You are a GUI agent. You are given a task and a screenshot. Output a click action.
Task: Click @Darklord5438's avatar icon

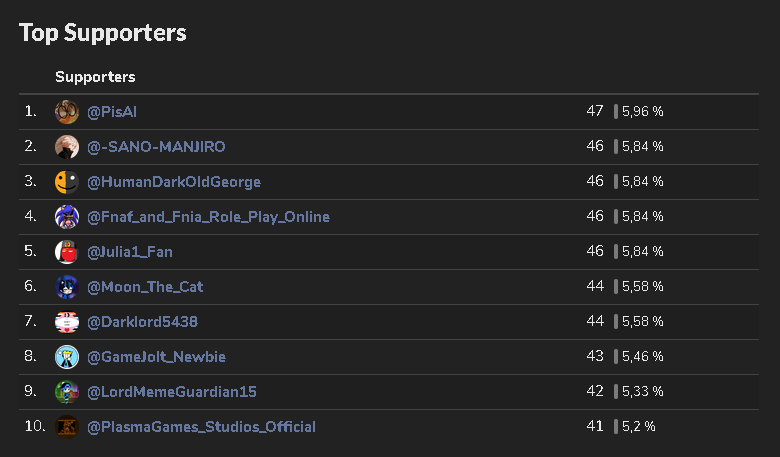(67, 322)
